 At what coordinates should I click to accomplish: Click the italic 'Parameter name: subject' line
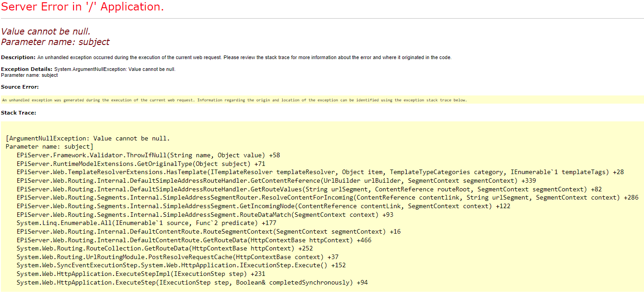pos(55,42)
